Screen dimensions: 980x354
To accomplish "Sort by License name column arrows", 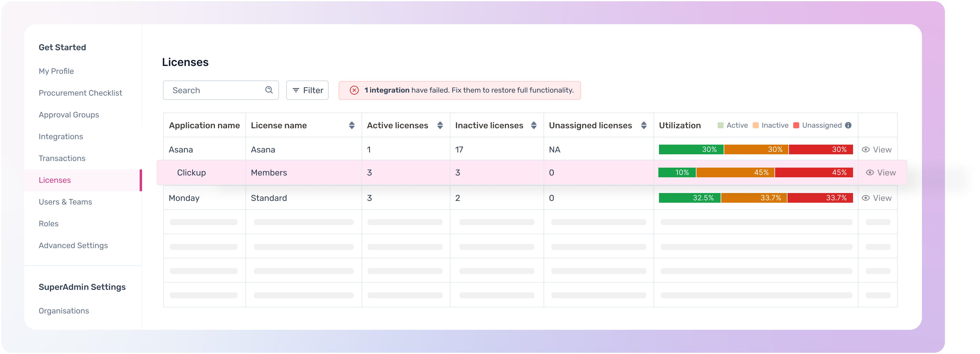I will [x=352, y=125].
